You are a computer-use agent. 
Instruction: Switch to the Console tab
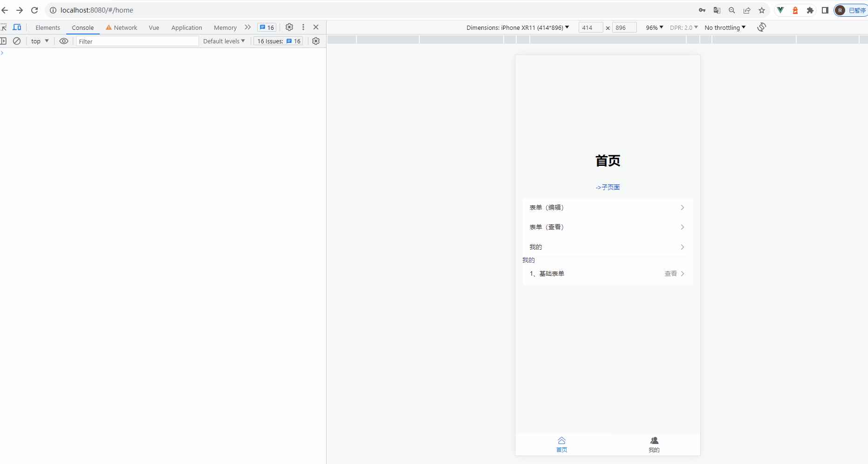83,28
